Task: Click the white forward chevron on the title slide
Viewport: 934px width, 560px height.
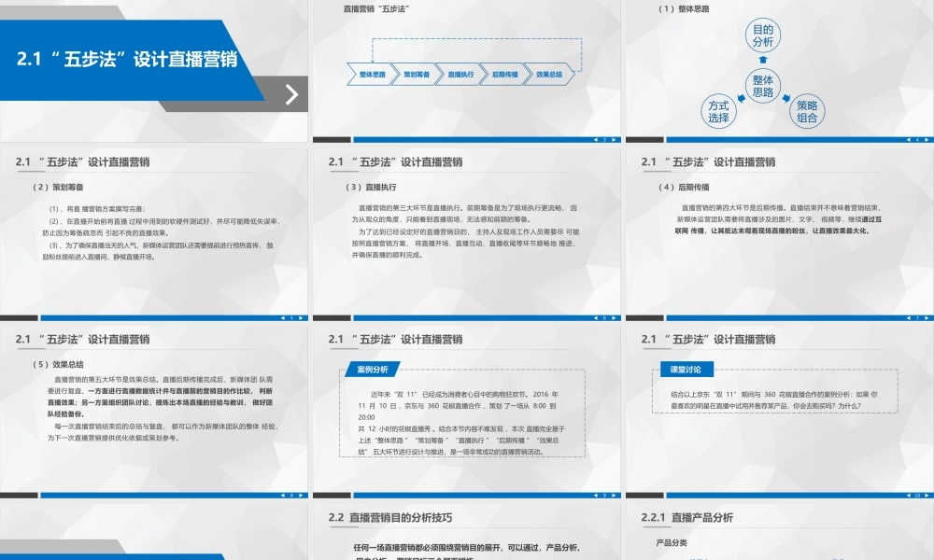Action: coord(290,93)
